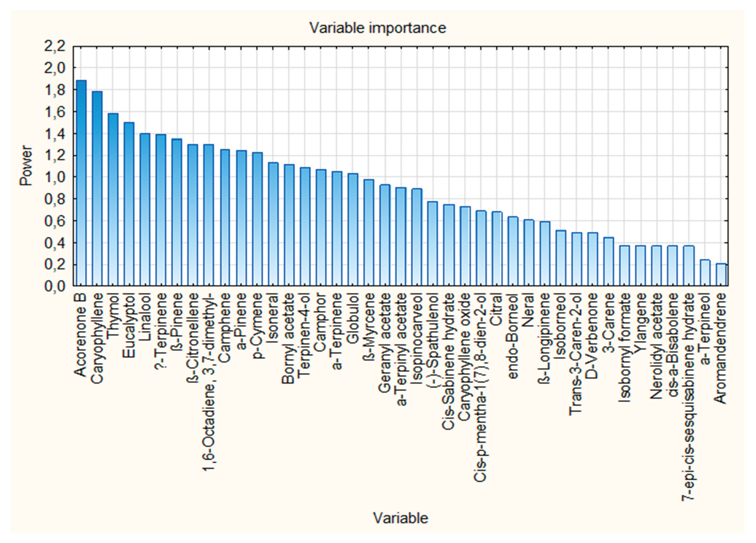The image size is (756, 543).
Task: Select the 'Variable' x-axis title
Action: (x=400, y=518)
